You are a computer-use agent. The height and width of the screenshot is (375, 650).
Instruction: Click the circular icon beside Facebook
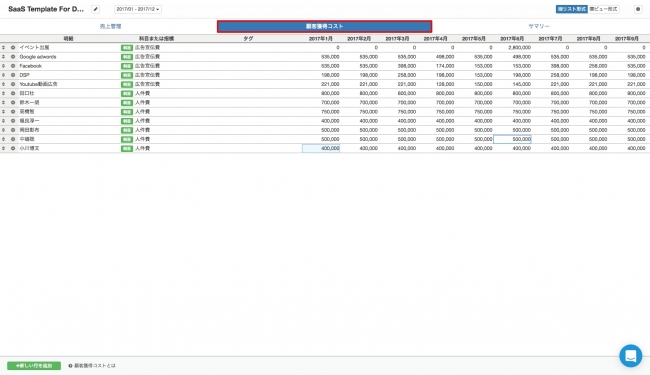(13, 66)
